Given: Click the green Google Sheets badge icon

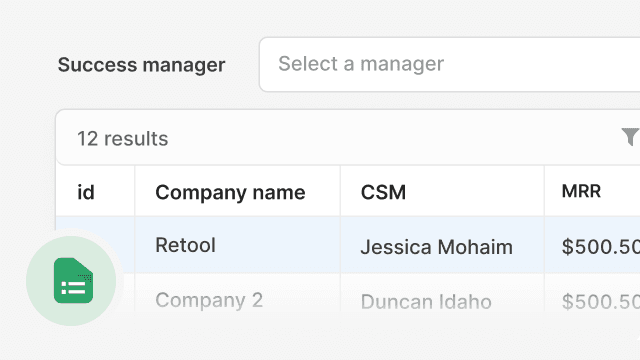Looking at the screenshot, I should click(71, 281).
